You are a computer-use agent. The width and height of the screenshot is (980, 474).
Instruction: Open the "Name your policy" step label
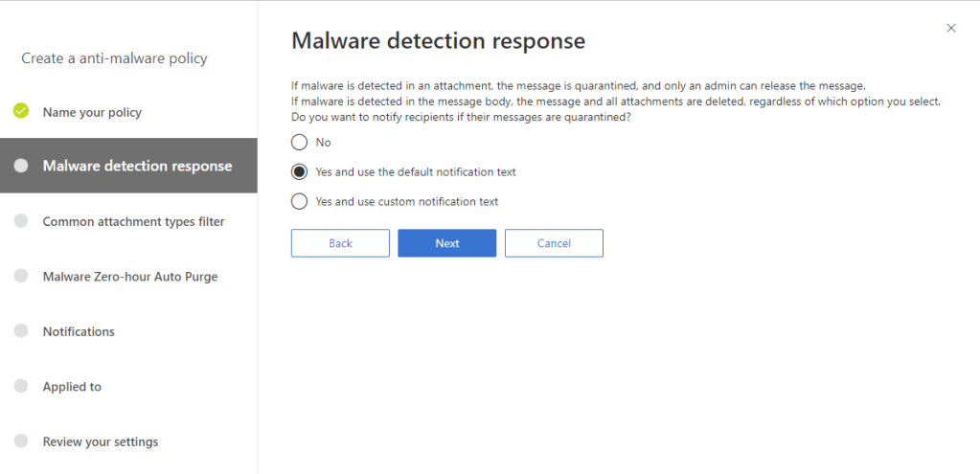(92, 112)
